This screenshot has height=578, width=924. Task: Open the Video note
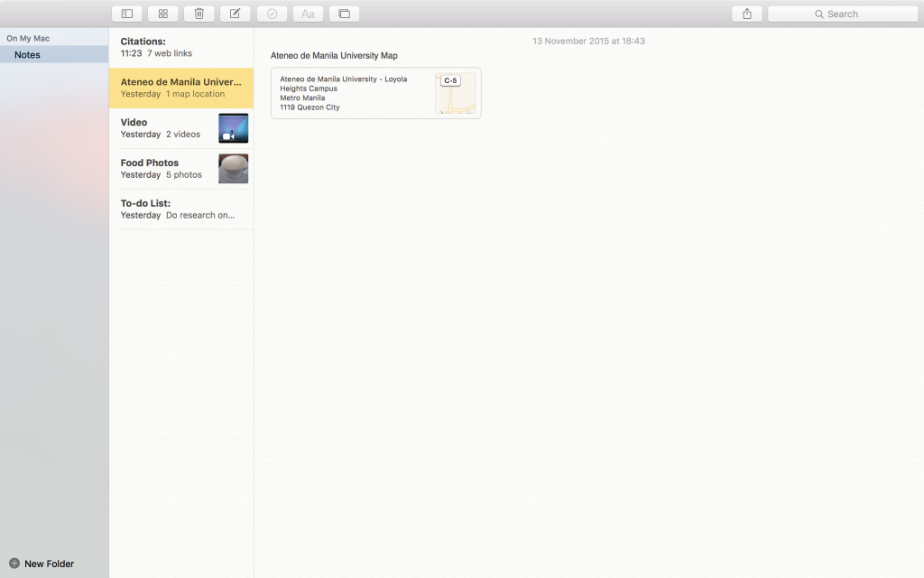(180, 128)
